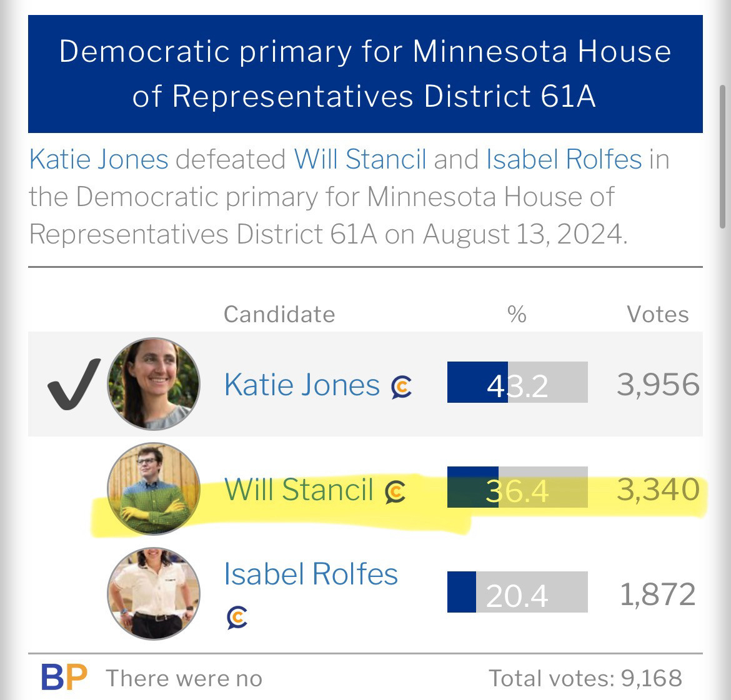Image resolution: width=731 pixels, height=700 pixels.
Task: Follow the Katie Jones link in the summary sentence
Action: [x=99, y=159]
